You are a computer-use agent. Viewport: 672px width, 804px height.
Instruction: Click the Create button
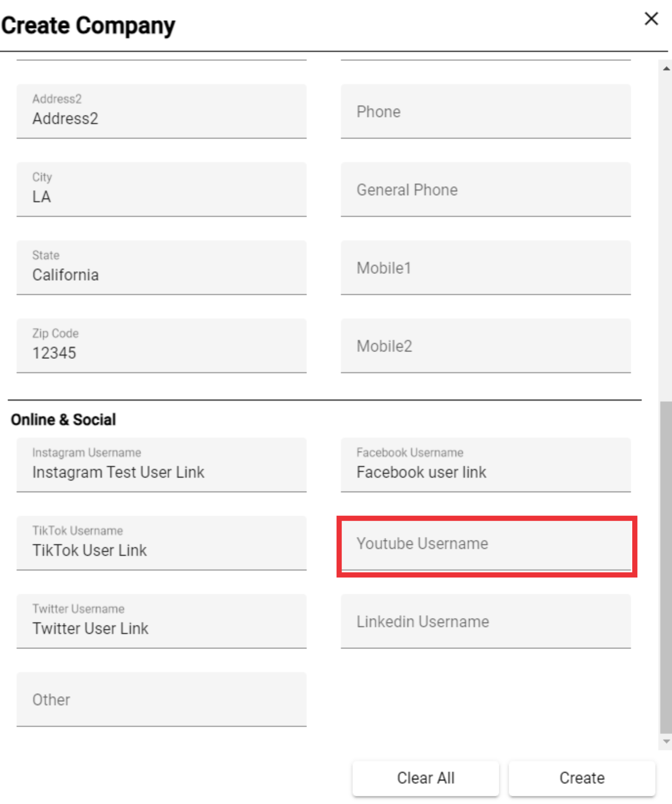(x=582, y=778)
